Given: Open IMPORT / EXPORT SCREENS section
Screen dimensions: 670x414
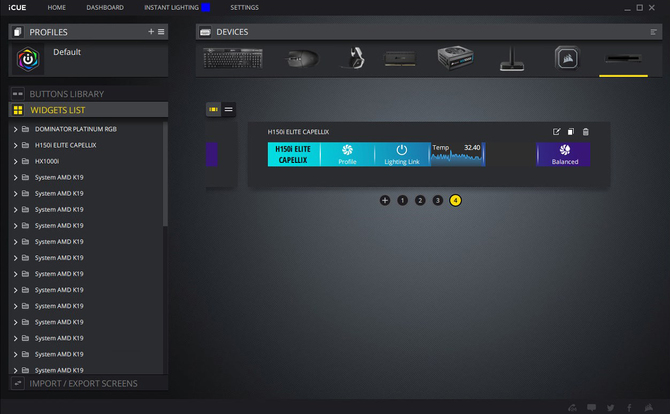Looking at the screenshot, I should pos(88,383).
